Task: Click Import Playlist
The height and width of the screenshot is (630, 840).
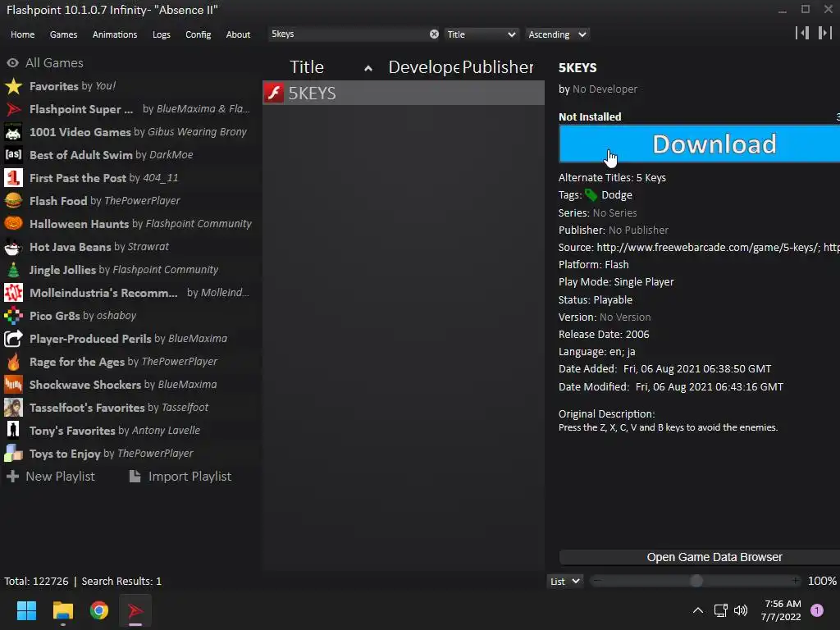Action: click(x=180, y=477)
